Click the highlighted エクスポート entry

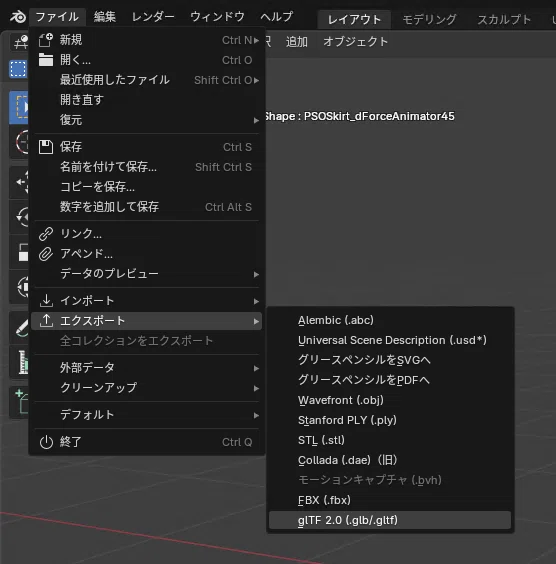click(147, 321)
